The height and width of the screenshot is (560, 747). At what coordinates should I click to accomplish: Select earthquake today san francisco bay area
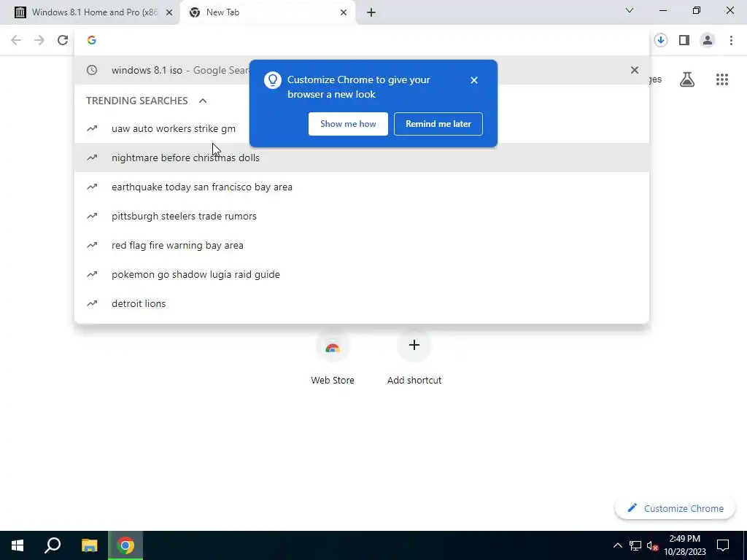[x=362, y=187]
